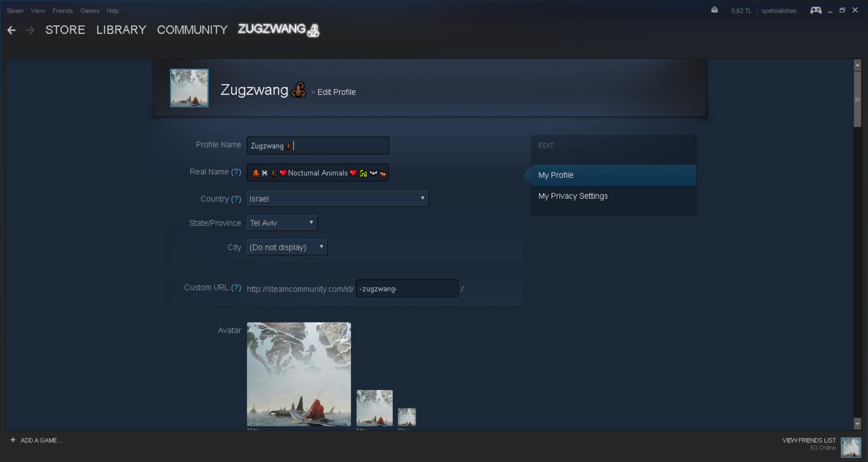Click VIEW FRIENDS LIST

[809, 440]
